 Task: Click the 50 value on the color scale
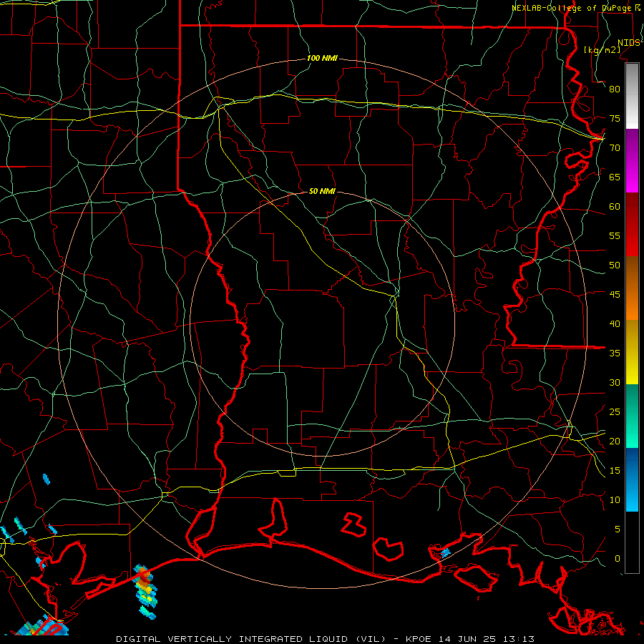pos(615,265)
